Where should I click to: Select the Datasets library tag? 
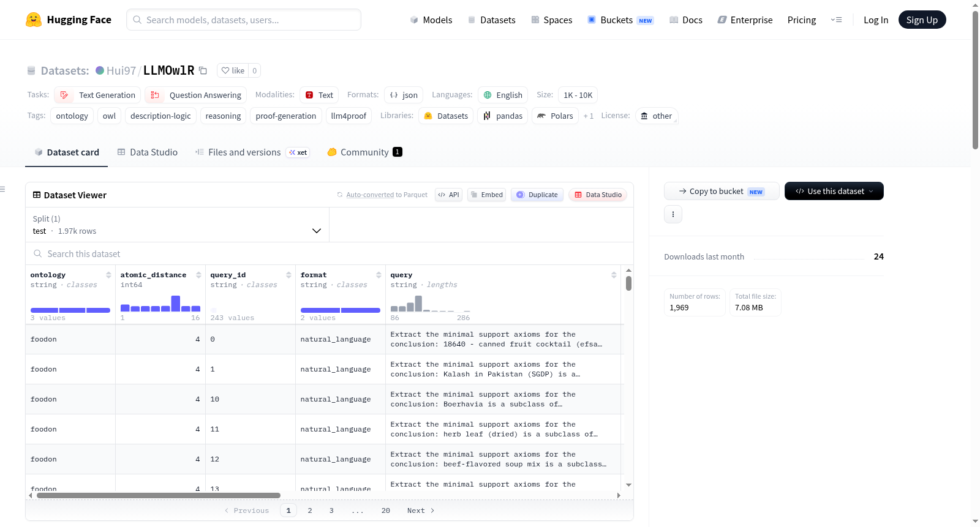tap(446, 116)
